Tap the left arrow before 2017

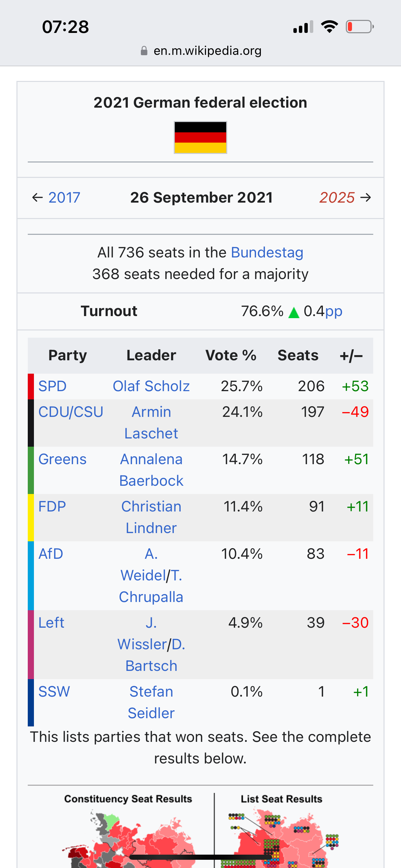point(37,197)
